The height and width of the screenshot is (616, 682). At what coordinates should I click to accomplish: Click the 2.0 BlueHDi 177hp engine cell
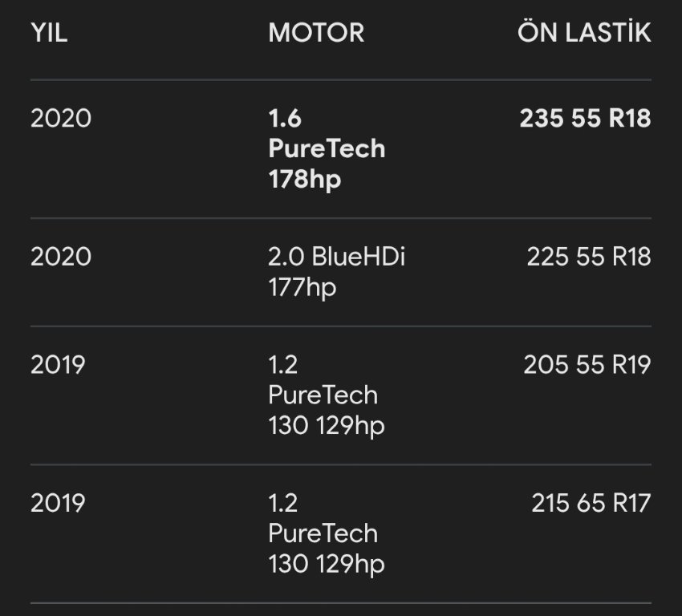[336, 271]
